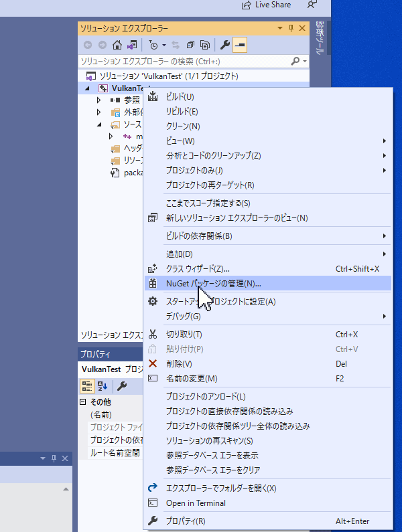Image resolution: width=402 pixels, height=532 pixels.
Task: Click the Back navigation arrow in Solution Explorer
Action: 88,45
